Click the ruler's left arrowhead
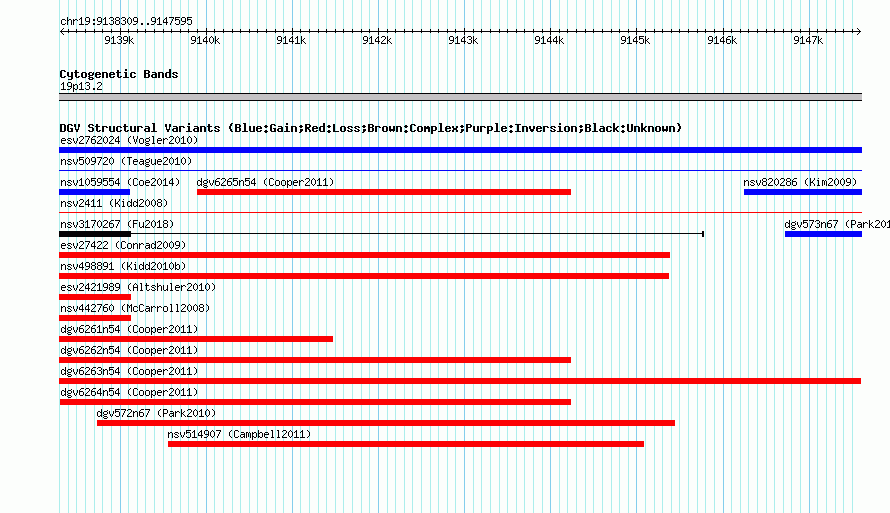890x513 pixels. point(62,31)
